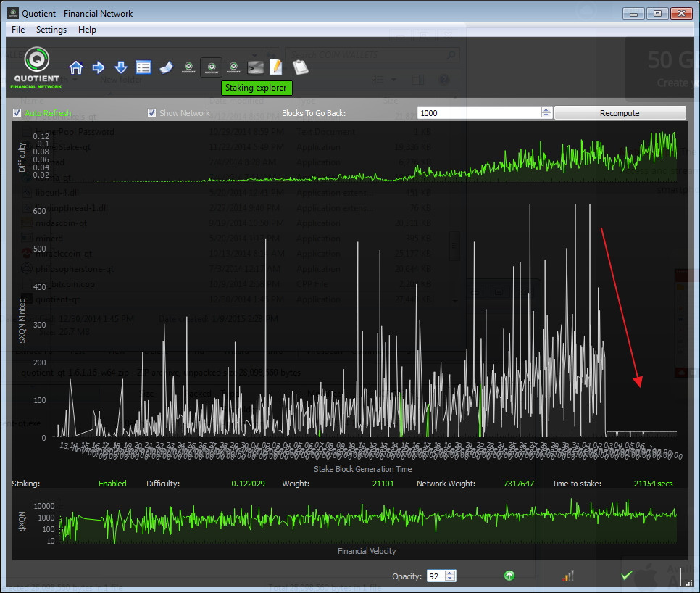Click New folder in background Explorer window
The width and height of the screenshot is (700, 593).
(x=121, y=80)
